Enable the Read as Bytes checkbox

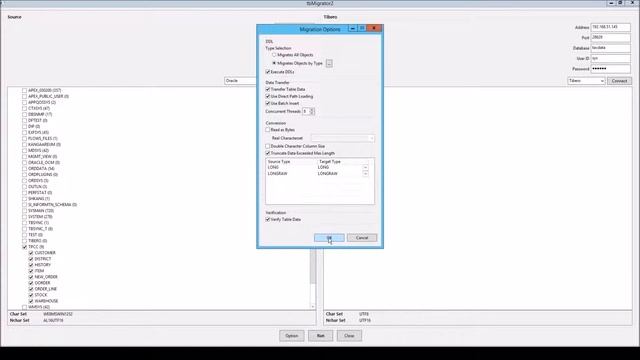pos(268,130)
